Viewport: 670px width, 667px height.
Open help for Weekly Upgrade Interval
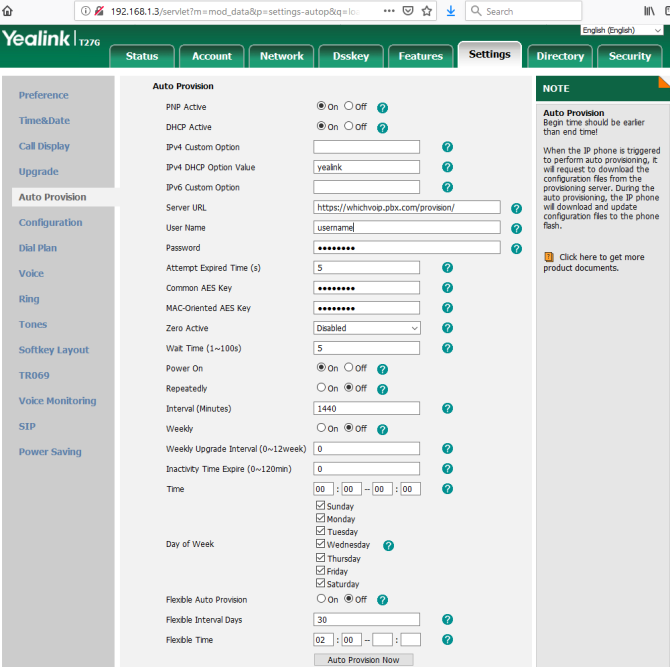pos(447,449)
